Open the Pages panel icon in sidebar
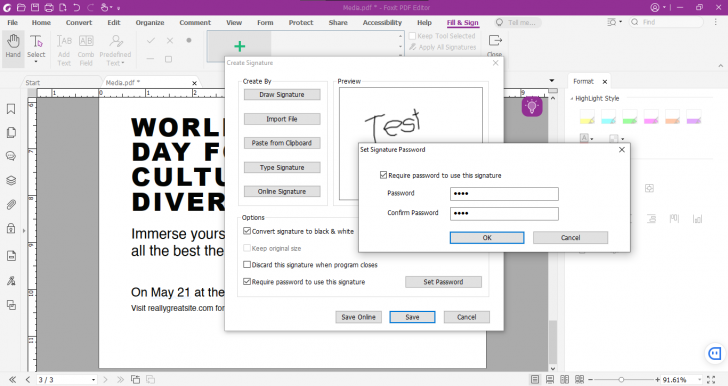The height and width of the screenshot is (386, 728). (11, 133)
